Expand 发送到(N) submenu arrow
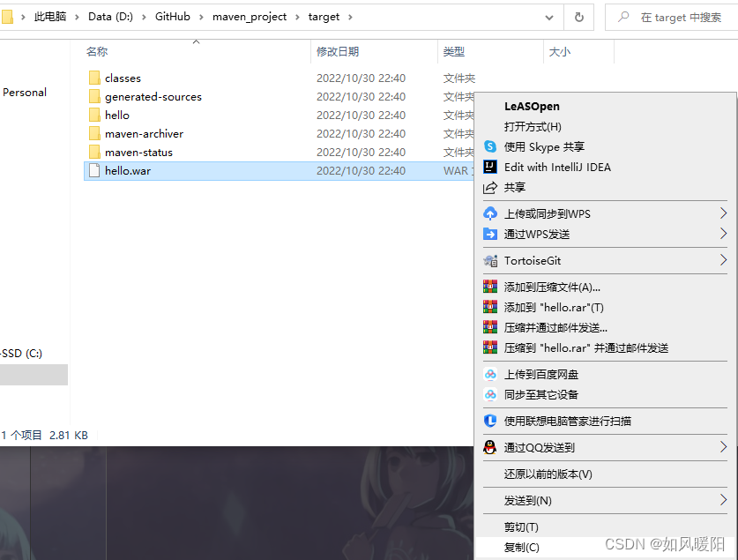 (723, 500)
